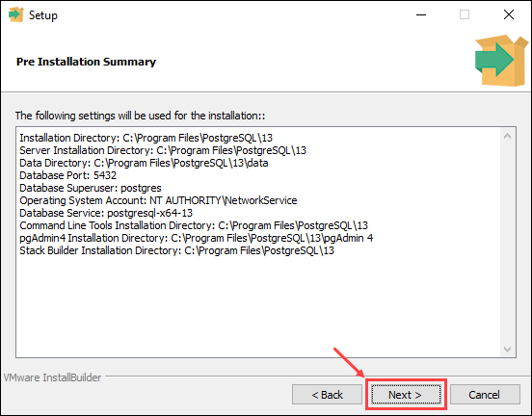This screenshot has width=532, height=416.
Task: Close the Setup window
Action: (x=509, y=14)
